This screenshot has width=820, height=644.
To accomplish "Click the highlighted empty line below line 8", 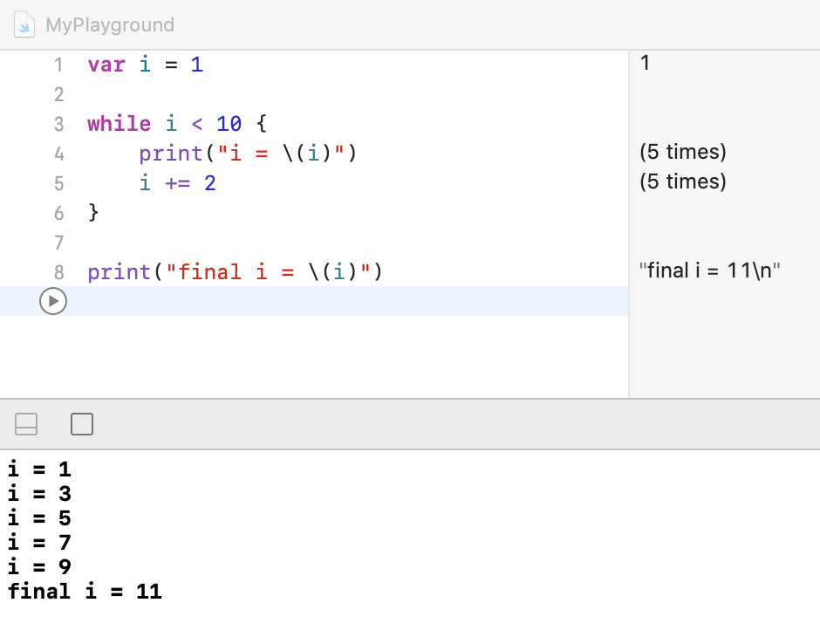I will (x=314, y=301).
